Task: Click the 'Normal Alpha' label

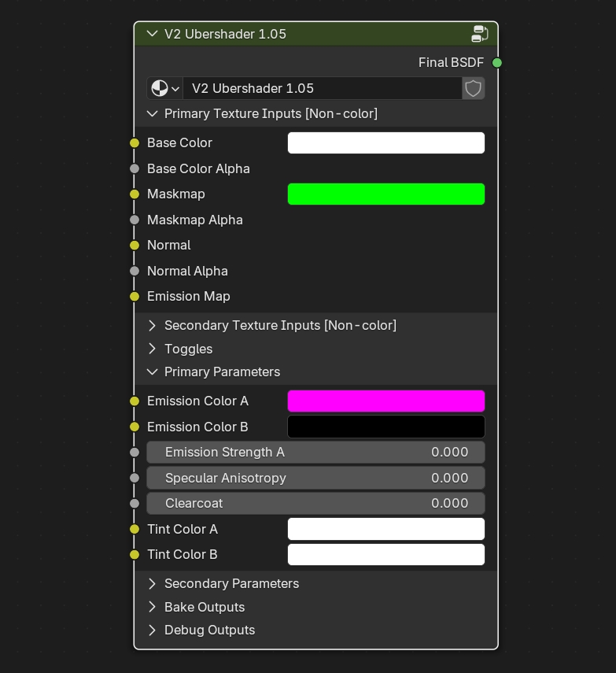Action: click(x=187, y=271)
